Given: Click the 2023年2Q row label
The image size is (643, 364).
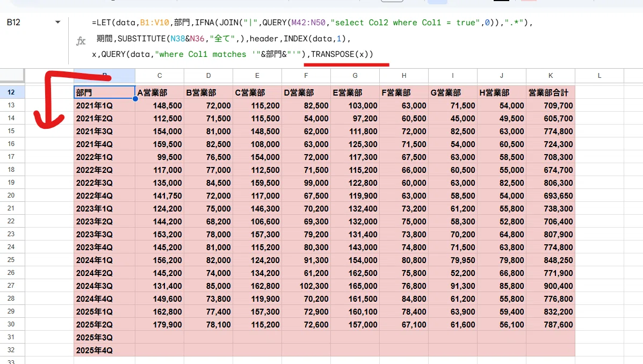Looking at the screenshot, I should (x=105, y=221).
